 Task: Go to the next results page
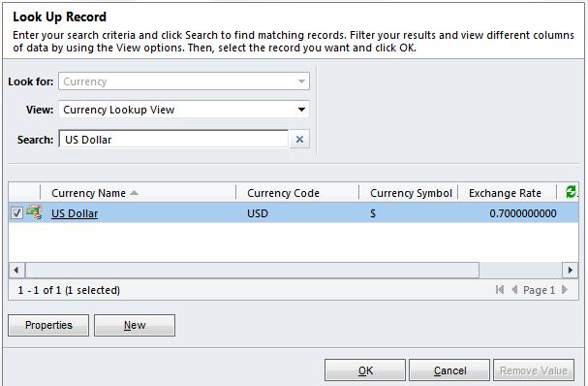point(565,289)
